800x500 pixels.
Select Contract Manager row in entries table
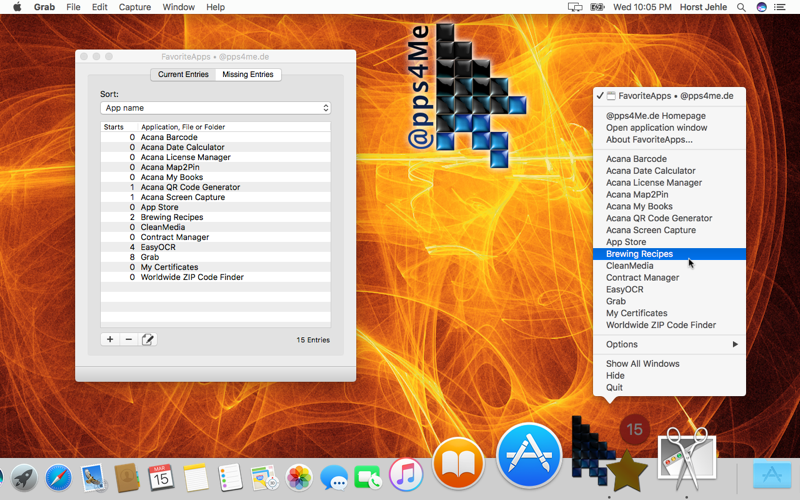[x=215, y=237]
